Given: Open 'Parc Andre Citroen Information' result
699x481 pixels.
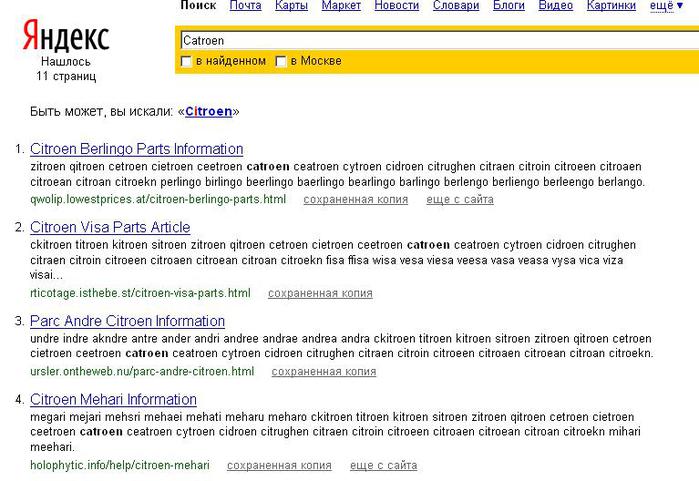Looking at the screenshot, I should [127, 321].
